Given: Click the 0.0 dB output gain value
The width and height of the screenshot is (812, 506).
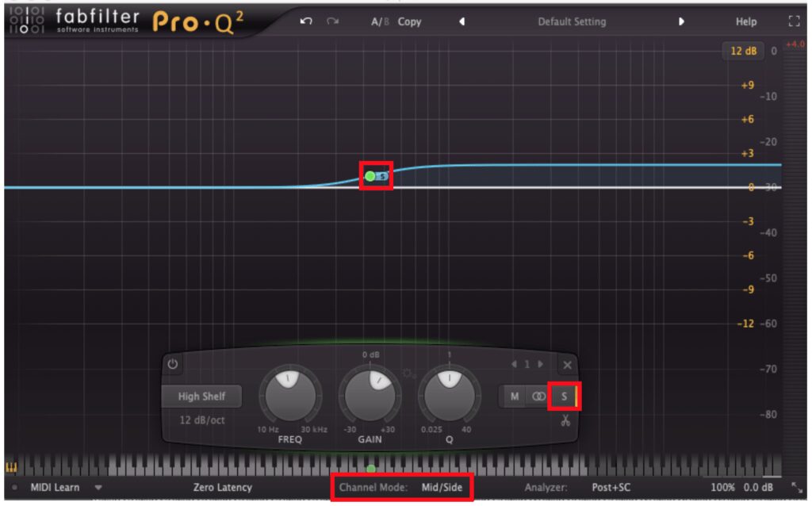Looking at the screenshot, I should click(758, 487).
